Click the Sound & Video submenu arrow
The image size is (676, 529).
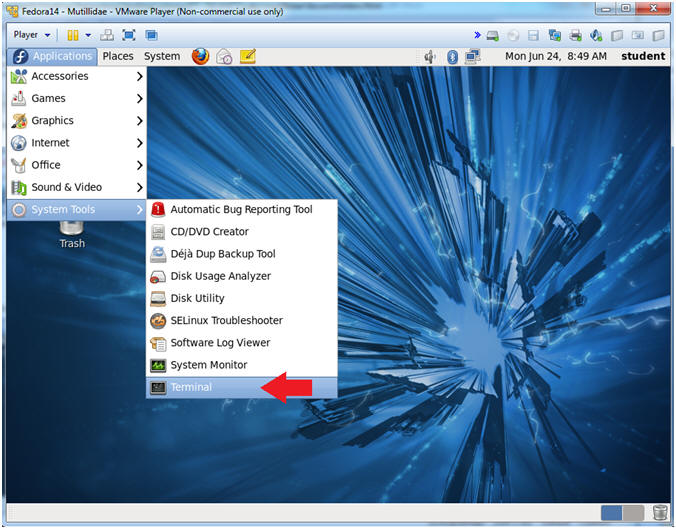pyautogui.click(x=139, y=188)
